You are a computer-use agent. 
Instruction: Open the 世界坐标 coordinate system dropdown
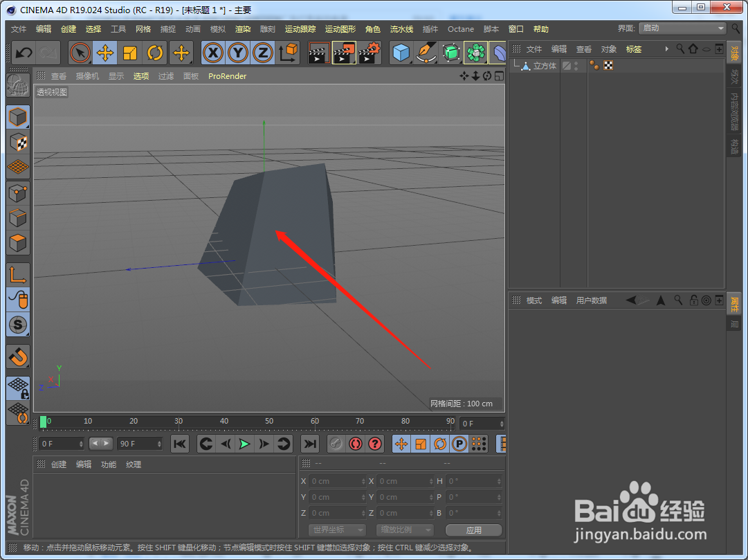coord(336,530)
